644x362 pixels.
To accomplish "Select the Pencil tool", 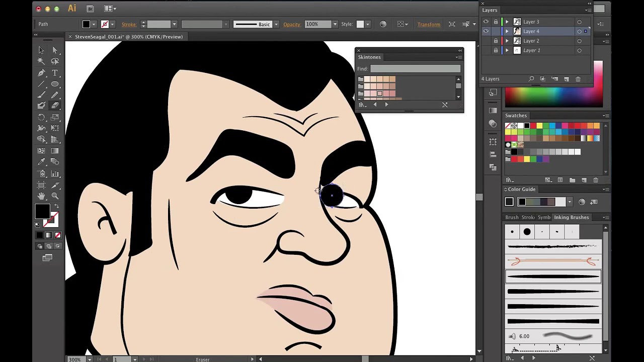I will click(55, 95).
